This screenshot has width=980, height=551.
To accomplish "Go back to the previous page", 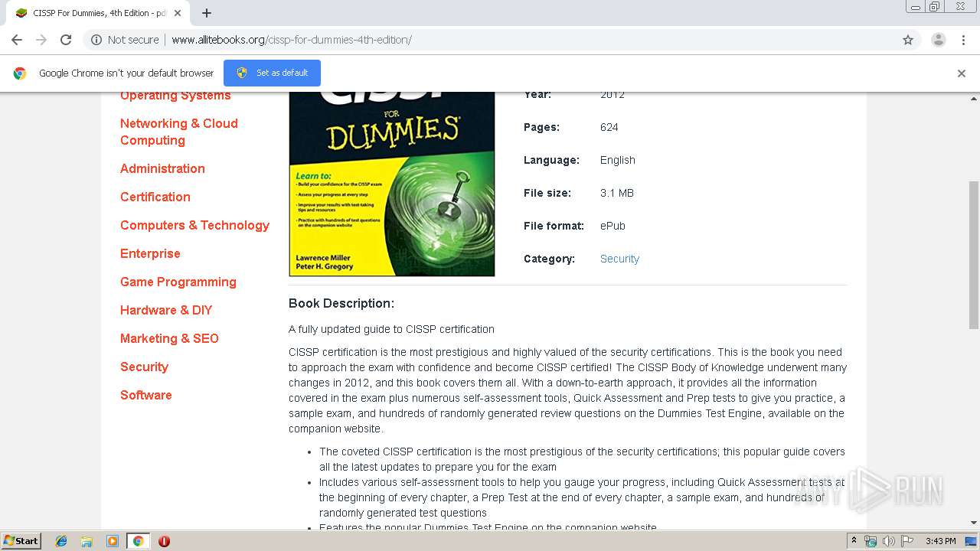I will 17,40.
